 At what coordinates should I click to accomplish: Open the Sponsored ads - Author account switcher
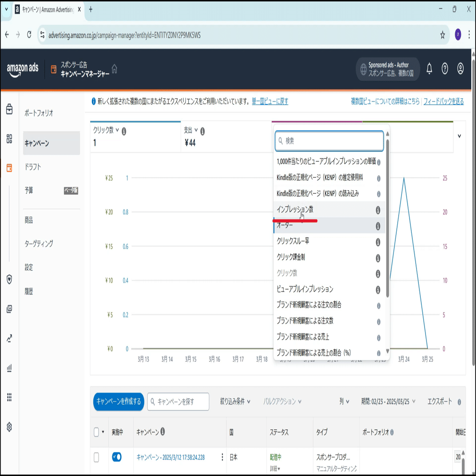(x=387, y=69)
